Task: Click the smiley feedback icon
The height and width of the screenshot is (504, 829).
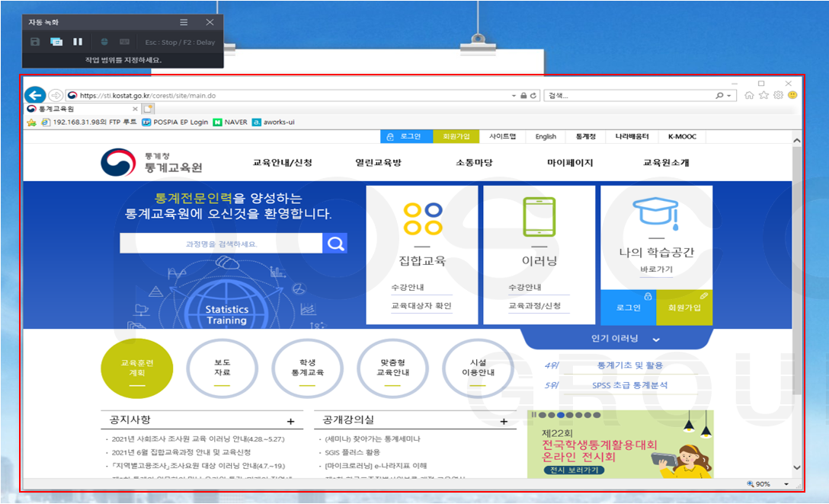Action: 792,95
